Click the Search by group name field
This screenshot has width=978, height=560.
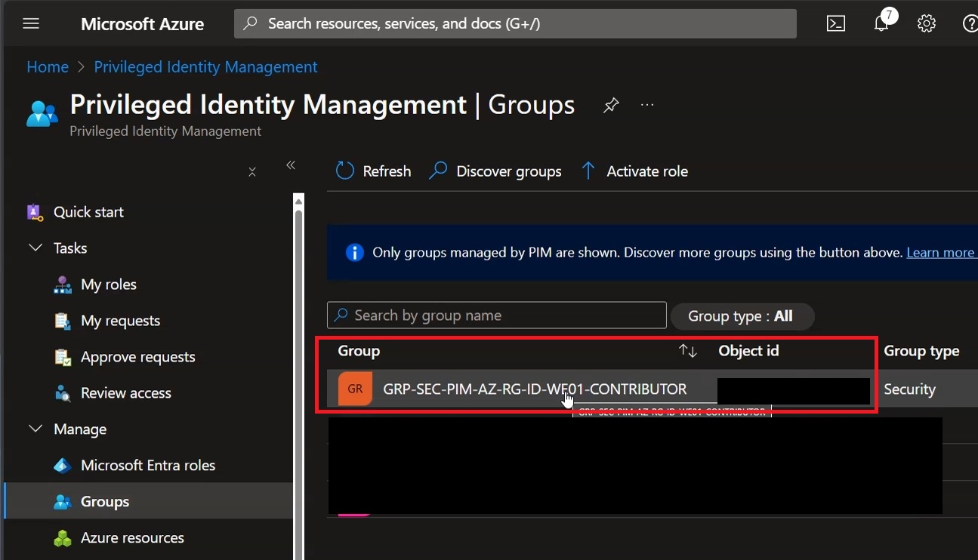497,315
